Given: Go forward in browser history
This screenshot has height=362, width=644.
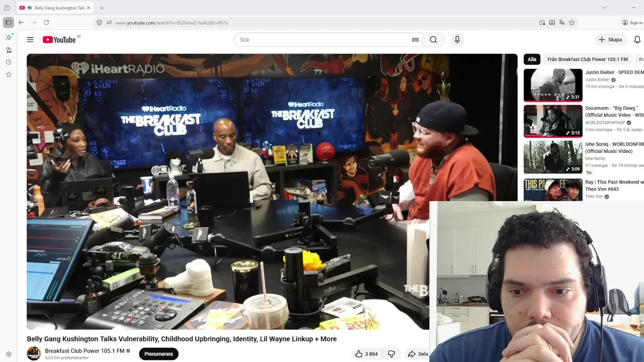Looking at the screenshot, I should click(34, 23).
